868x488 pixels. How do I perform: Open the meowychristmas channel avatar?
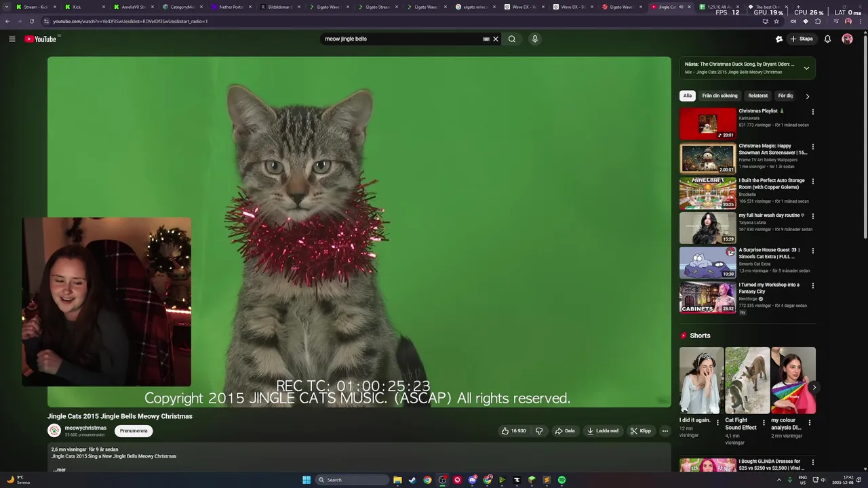54,430
